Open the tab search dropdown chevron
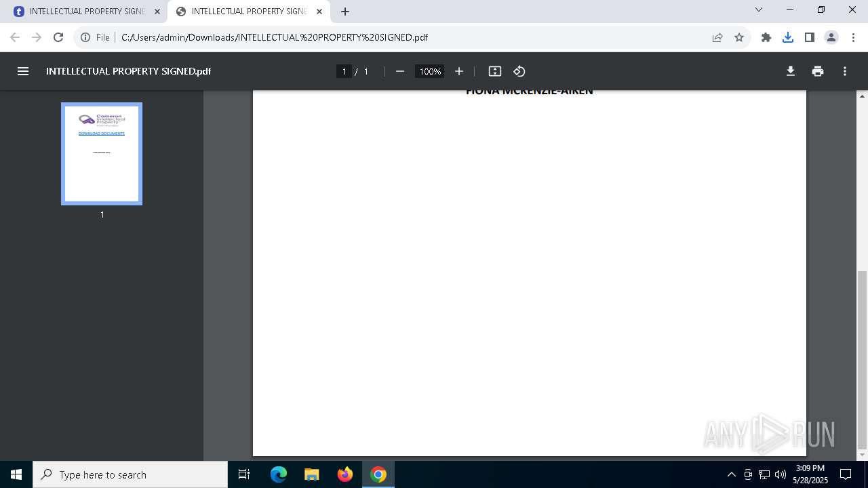 759,10
